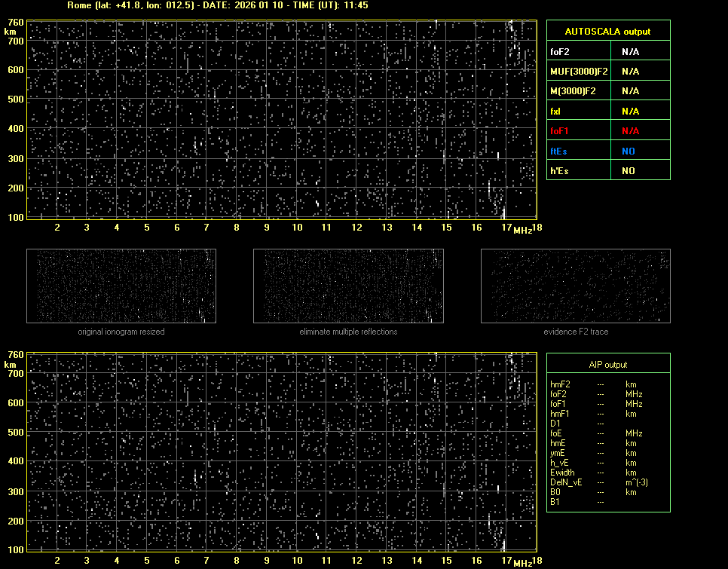Image resolution: width=728 pixels, height=569 pixels.
Task: Select the Ewidth row in AIP output
Action: pyautogui.click(x=562, y=473)
